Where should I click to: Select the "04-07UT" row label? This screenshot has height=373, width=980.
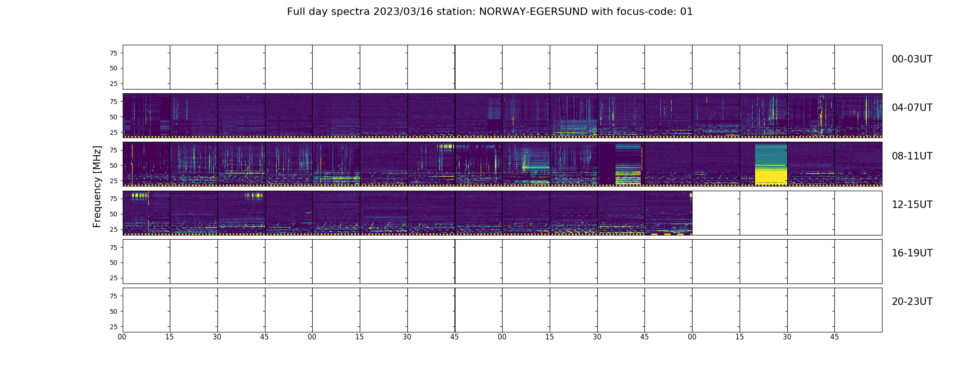click(x=912, y=108)
